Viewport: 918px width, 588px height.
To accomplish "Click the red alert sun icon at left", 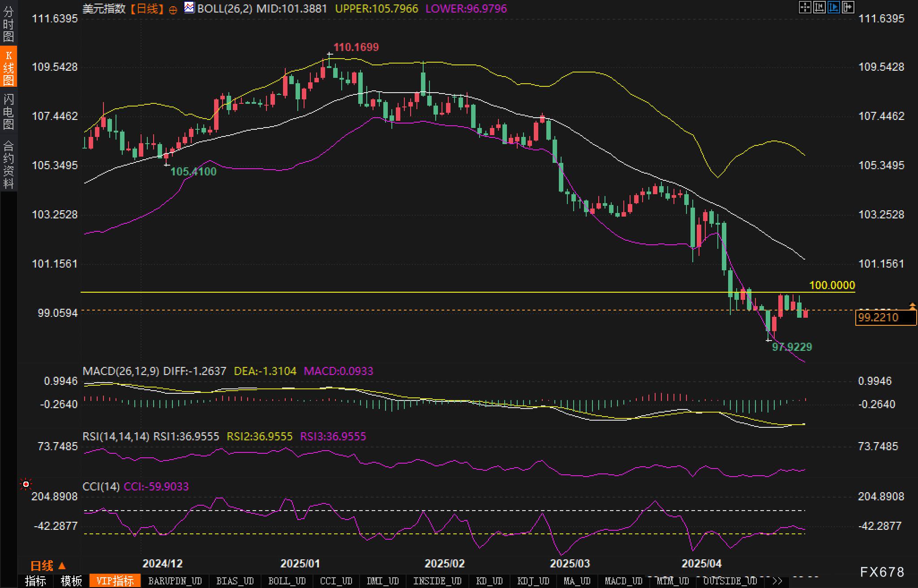I will 26,484.
